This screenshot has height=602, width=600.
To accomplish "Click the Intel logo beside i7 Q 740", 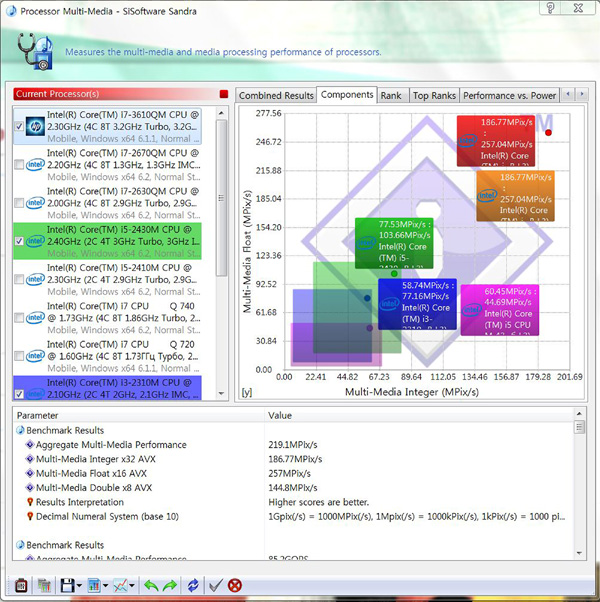I will click(35, 318).
